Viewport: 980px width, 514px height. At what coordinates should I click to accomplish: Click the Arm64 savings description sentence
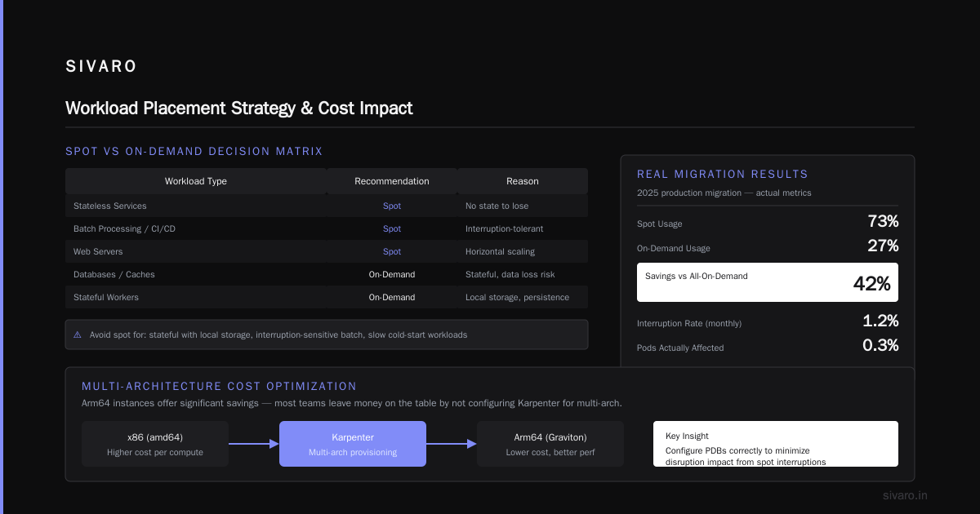[352, 403]
